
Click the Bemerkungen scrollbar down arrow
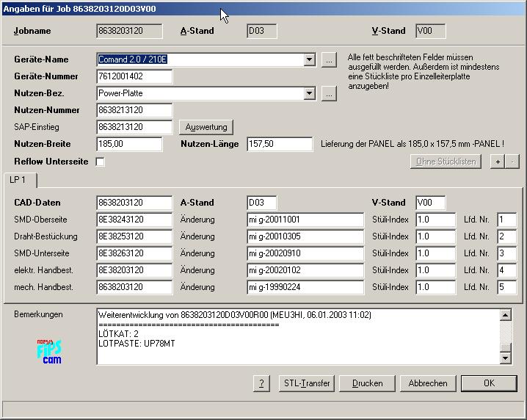(x=506, y=358)
